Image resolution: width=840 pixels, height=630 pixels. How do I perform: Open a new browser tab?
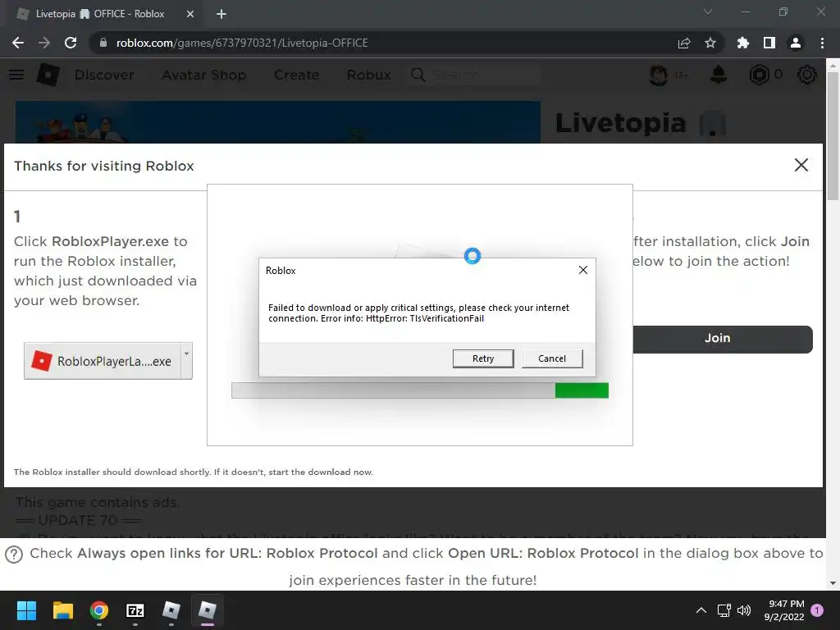coord(221,15)
